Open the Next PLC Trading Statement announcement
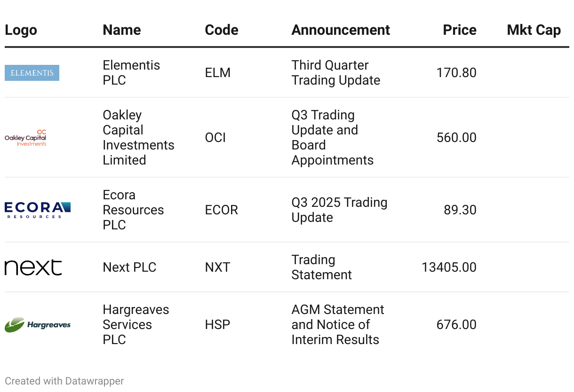 pos(321,267)
